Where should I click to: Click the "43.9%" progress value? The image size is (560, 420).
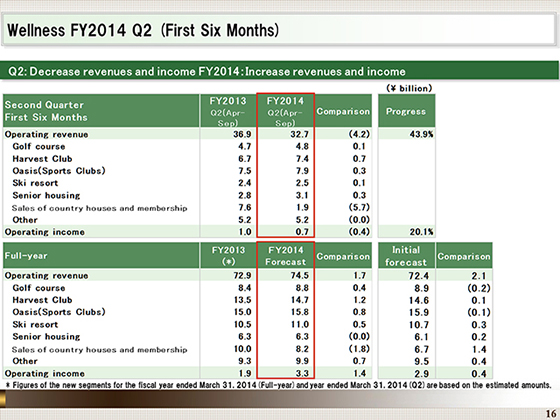point(421,134)
